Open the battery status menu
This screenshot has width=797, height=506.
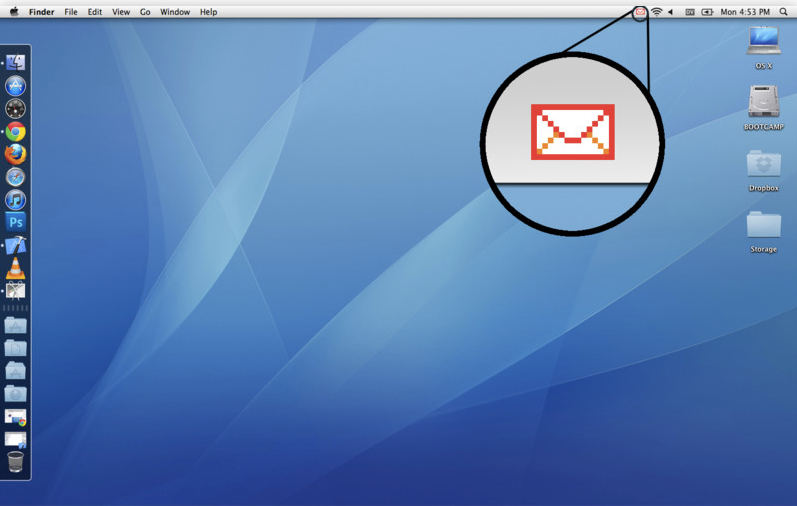point(707,12)
